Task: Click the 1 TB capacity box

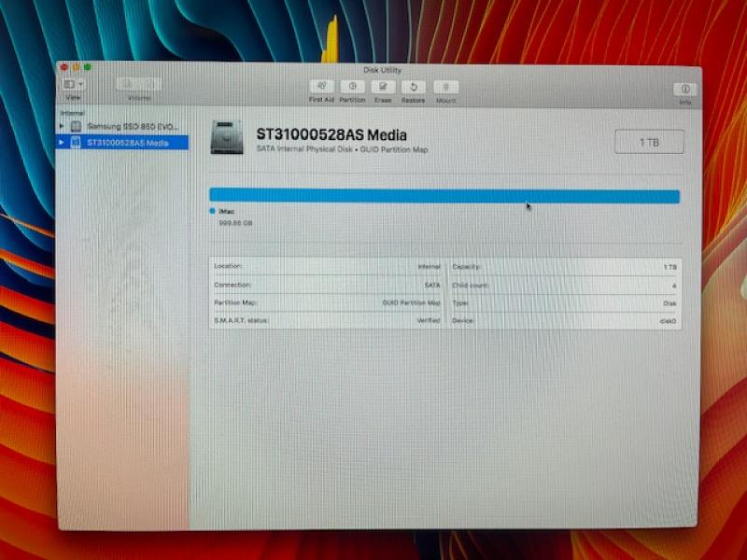Action: 649,142
